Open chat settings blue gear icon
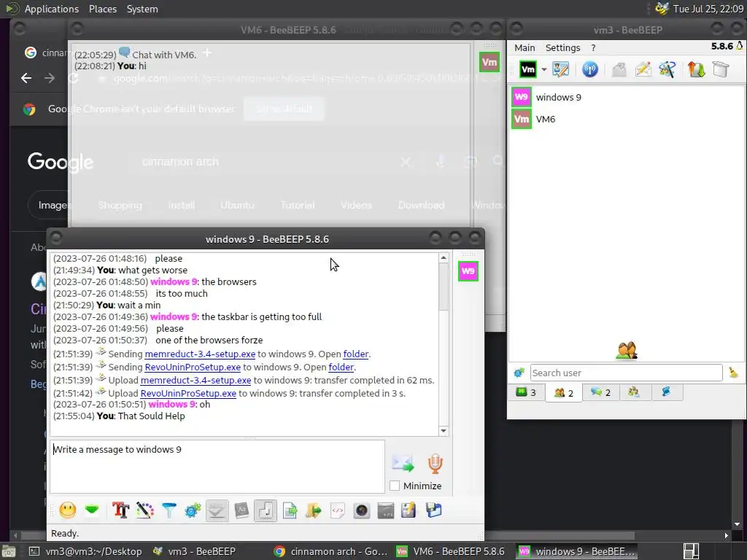Viewport: 747px width, 560px height. click(193, 510)
